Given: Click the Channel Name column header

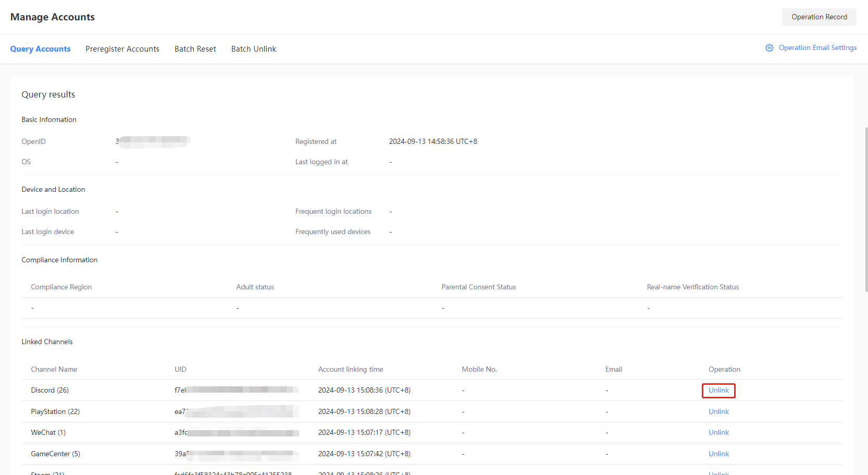Looking at the screenshot, I should tap(54, 370).
